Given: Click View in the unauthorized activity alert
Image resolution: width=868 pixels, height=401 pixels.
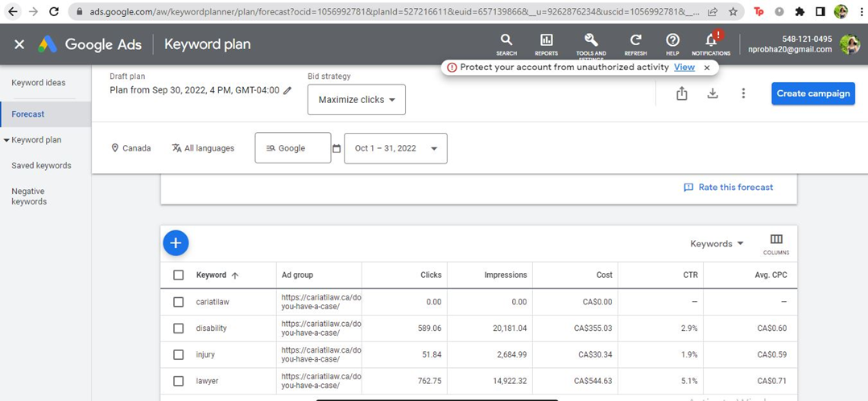Looking at the screenshot, I should pos(684,67).
